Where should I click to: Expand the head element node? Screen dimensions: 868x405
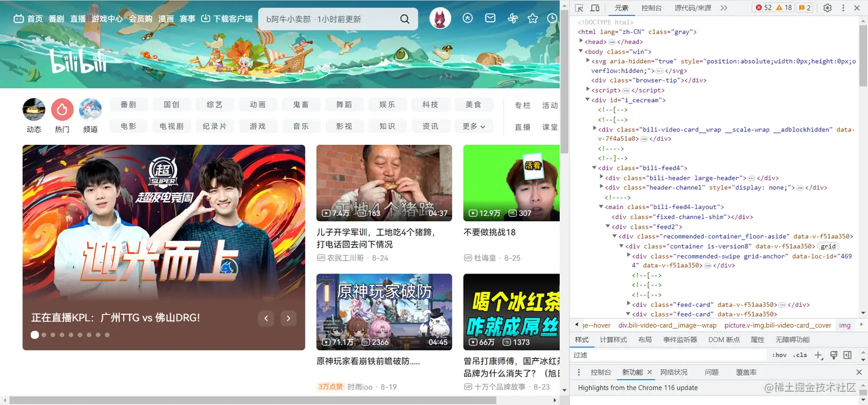[581, 41]
